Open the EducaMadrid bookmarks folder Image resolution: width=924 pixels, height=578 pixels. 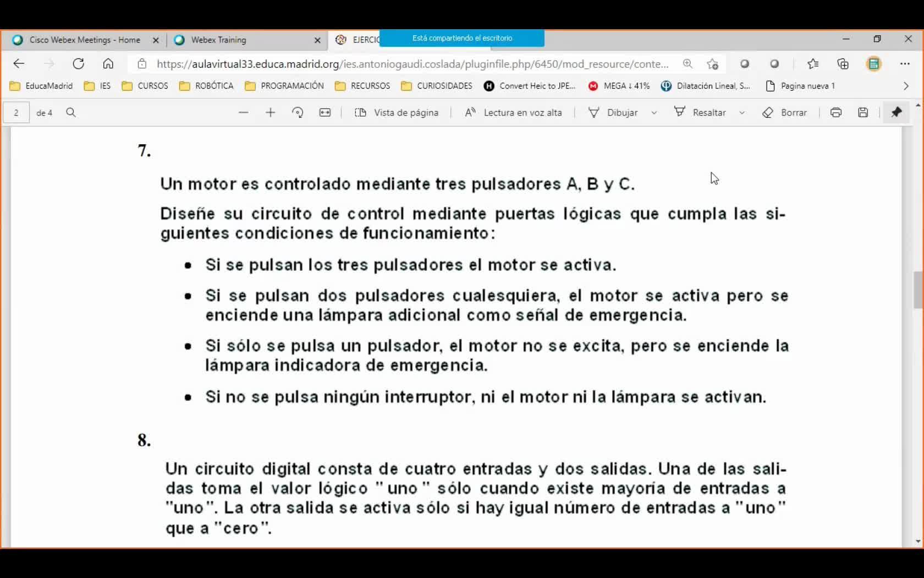tap(41, 86)
